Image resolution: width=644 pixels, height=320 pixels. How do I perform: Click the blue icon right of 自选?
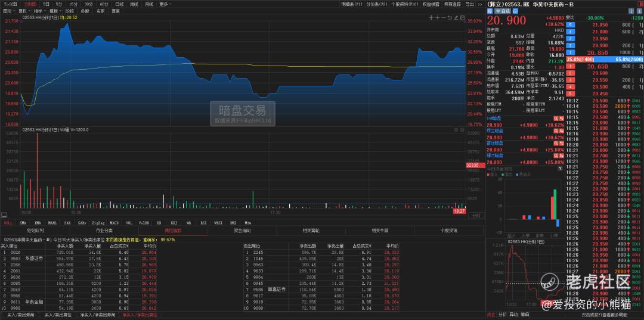click(x=515, y=11)
